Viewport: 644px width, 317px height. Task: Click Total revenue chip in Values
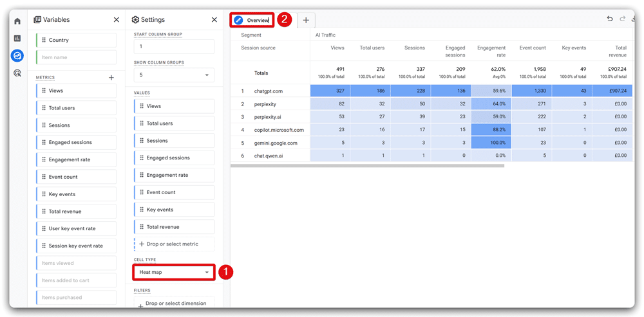(x=174, y=226)
